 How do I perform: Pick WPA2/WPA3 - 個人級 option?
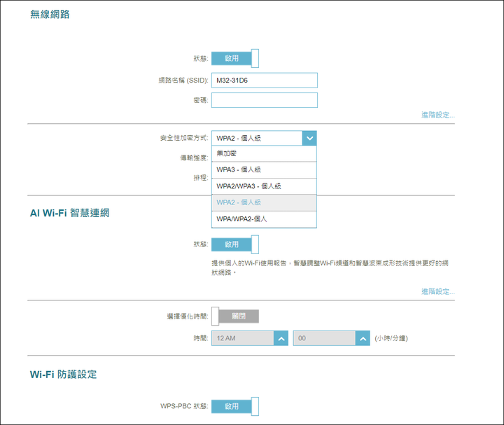(264, 186)
